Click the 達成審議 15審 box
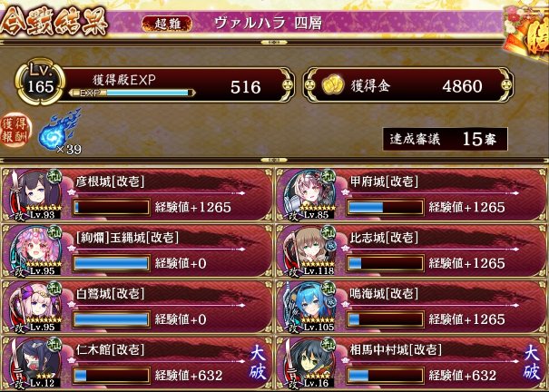 coord(445,140)
